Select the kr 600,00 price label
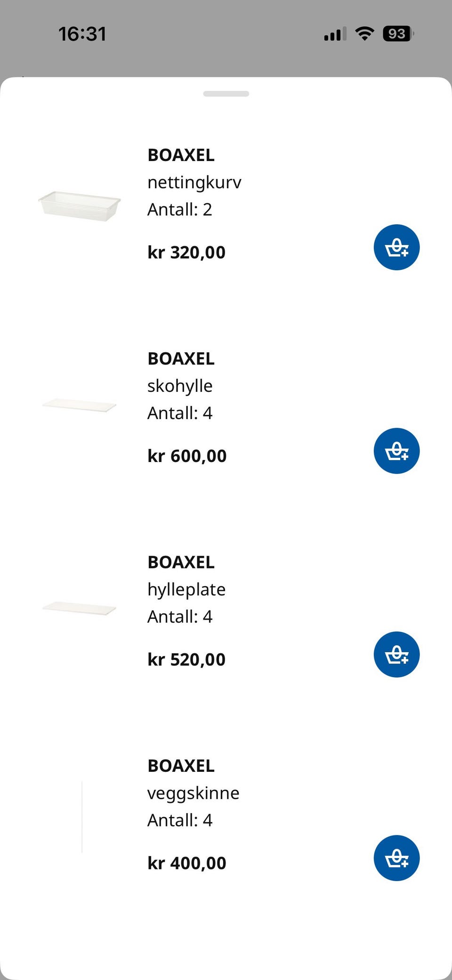The width and height of the screenshot is (452, 980). coord(187,456)
